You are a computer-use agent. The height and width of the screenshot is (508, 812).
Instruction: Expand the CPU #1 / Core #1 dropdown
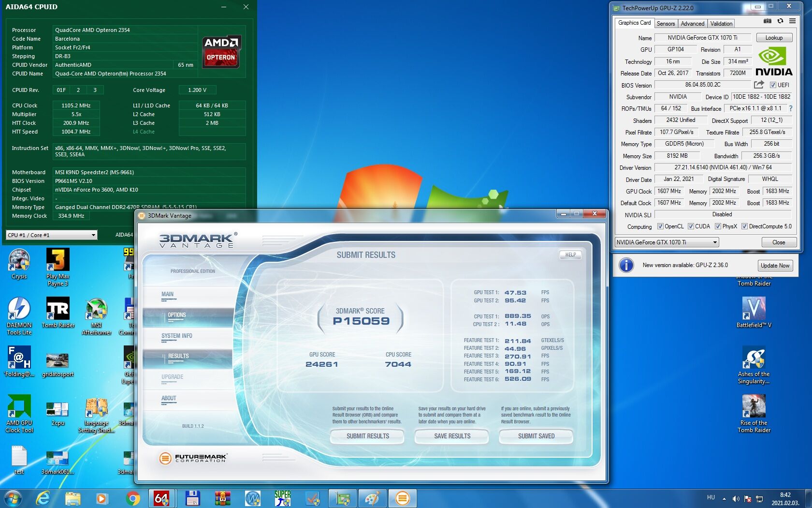(52, 235)
